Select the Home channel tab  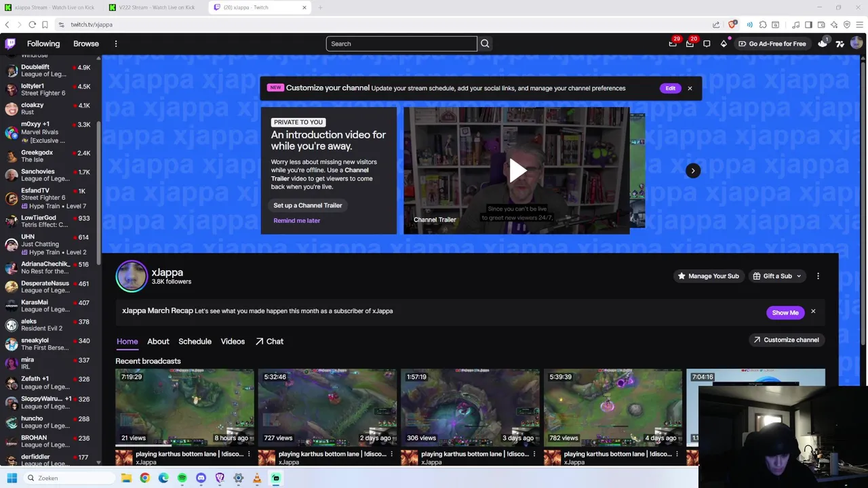tap(127, 342)
